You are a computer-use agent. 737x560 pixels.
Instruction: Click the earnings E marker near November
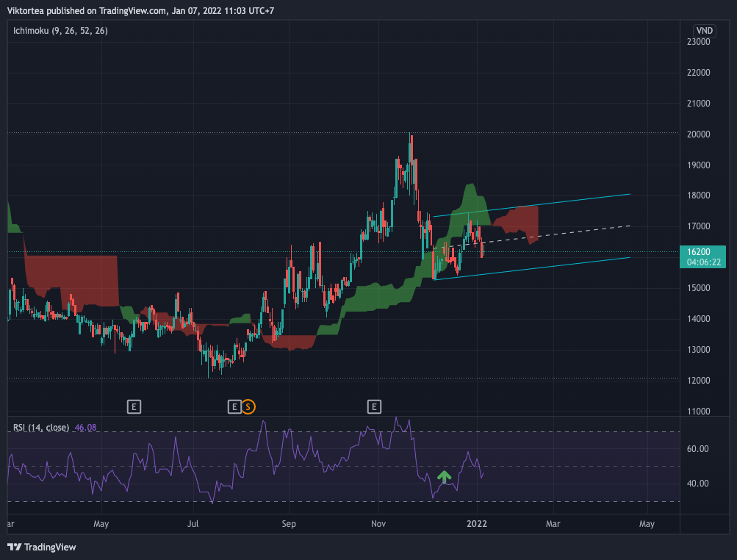(374, 406)
